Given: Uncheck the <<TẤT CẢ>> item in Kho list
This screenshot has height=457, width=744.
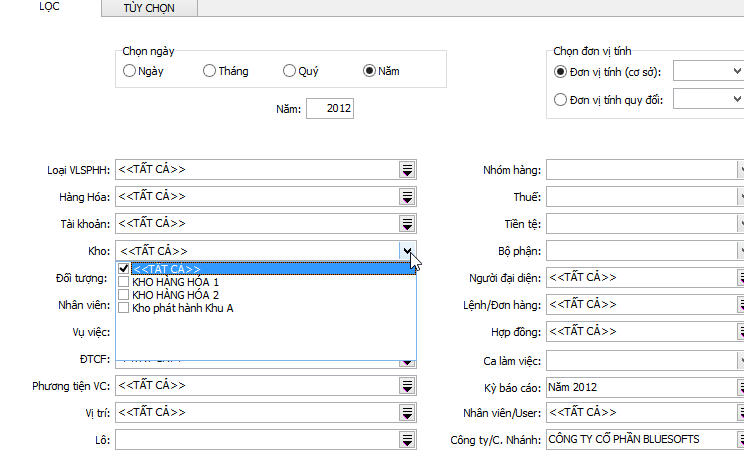Looking at the screenshot, I should tap(123, 269).
